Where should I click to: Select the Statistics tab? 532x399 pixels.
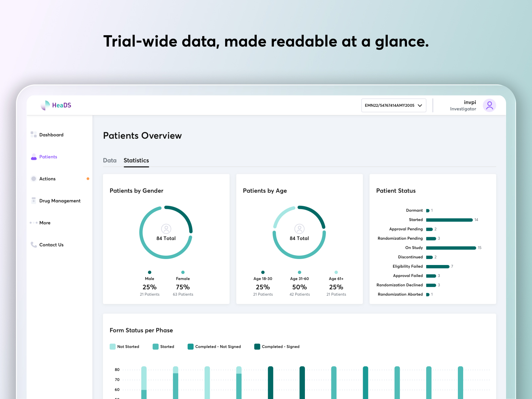(136, 160)
